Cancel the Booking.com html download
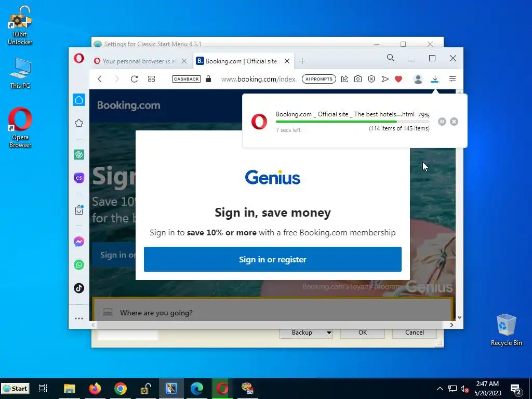This screenshot has width=532, height=399. tap(454, 122)
